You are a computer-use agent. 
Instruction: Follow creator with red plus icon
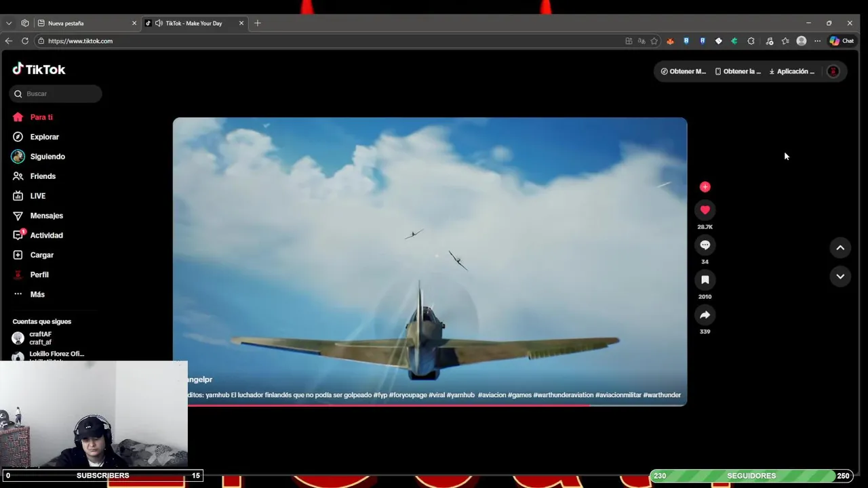[x=705, y=186]
